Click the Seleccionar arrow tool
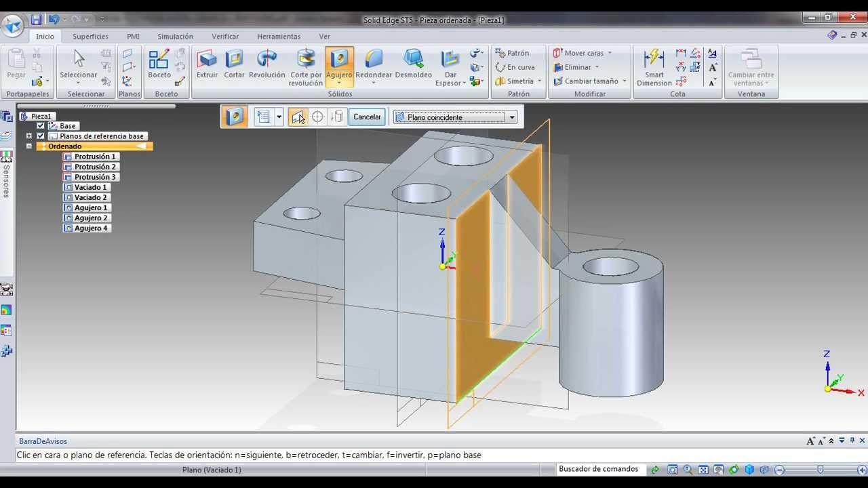The height and width of the screenshot is (488, 868). point(78,65)
